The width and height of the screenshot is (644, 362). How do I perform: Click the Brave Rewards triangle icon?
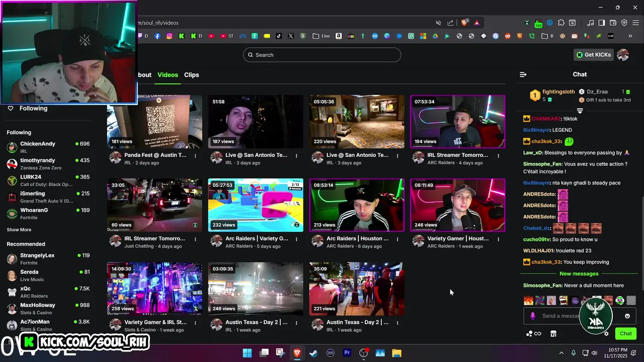click(476, 23)
